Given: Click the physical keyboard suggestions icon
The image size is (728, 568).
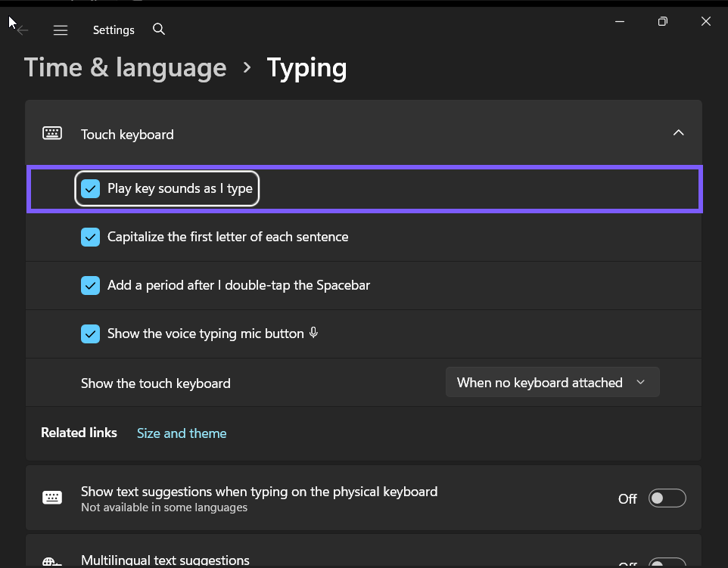Looking at the screenshot, I should click(x=52, y=498).
